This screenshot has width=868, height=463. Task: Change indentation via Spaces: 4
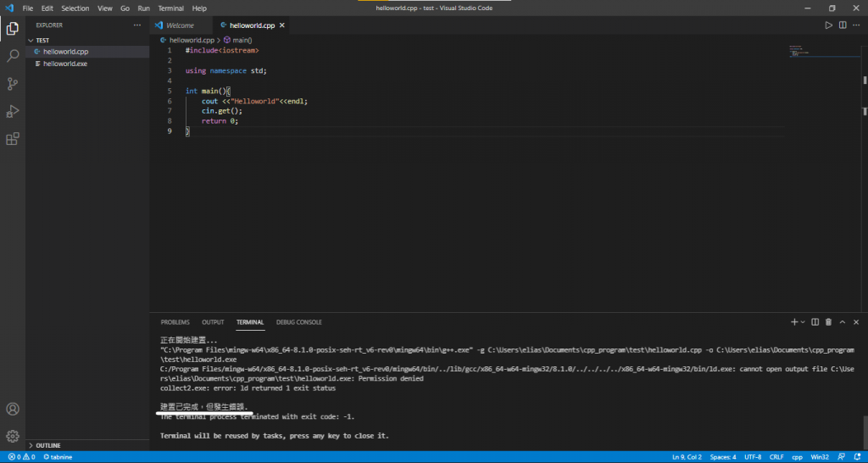pos(723,457)
